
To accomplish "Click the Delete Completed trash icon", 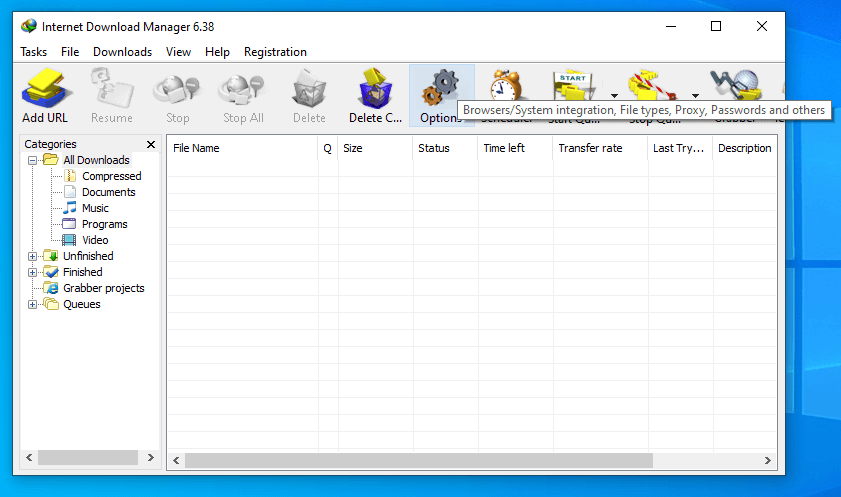I will coord(375,88).
